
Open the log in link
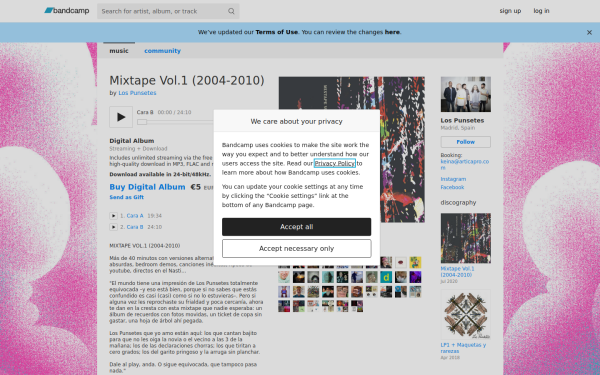click(541, 11)
